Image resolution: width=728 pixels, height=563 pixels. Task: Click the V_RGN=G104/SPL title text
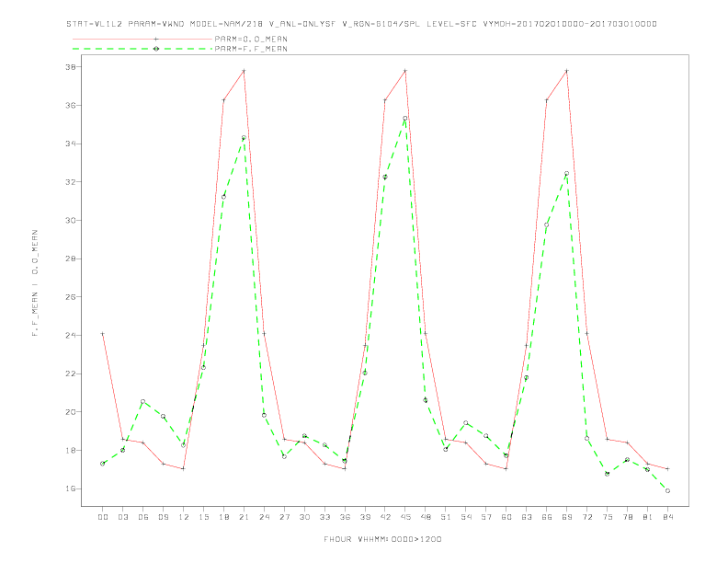[381, 24]
